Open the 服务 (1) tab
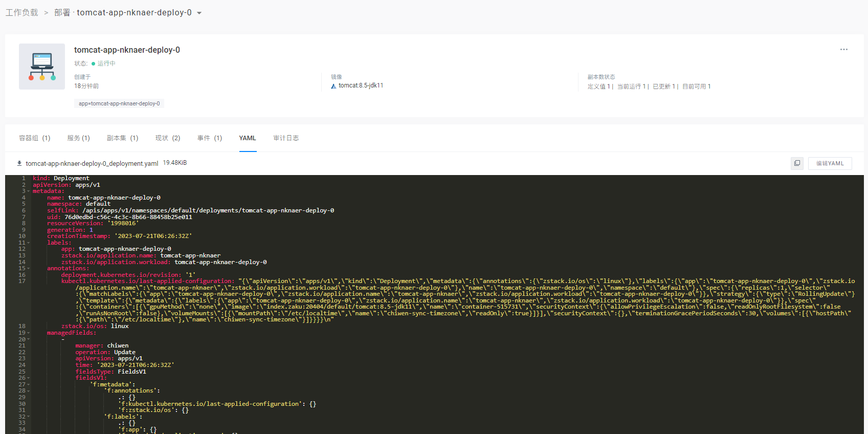 78,138
